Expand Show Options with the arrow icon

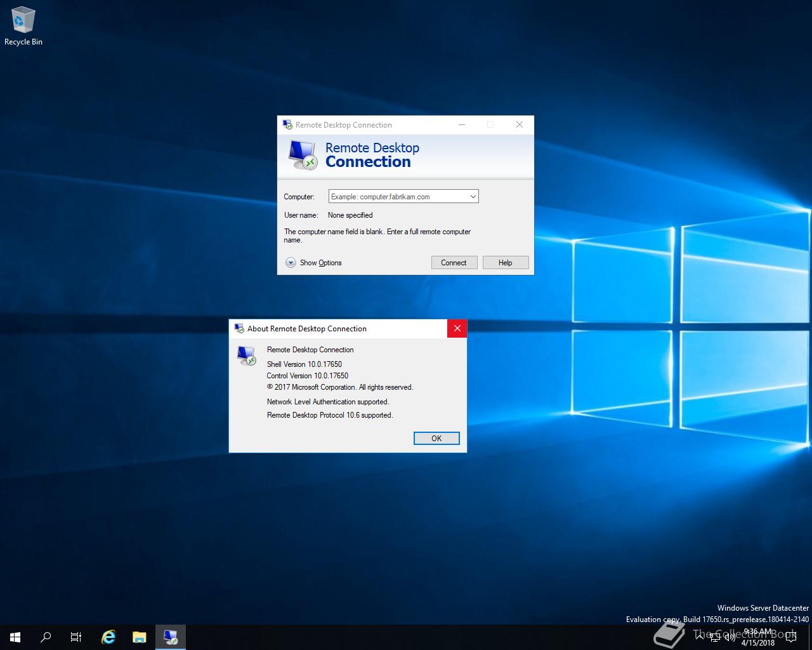point(291,263)
